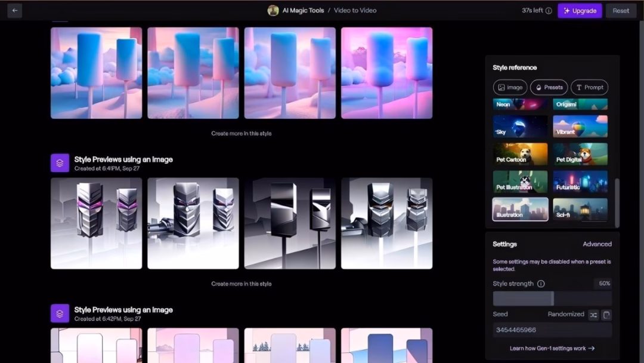The width and height of the screenshot is (644, 363).
Task: Click AI Magic Tools breadcrumb link
Action: tap(303, 10)
